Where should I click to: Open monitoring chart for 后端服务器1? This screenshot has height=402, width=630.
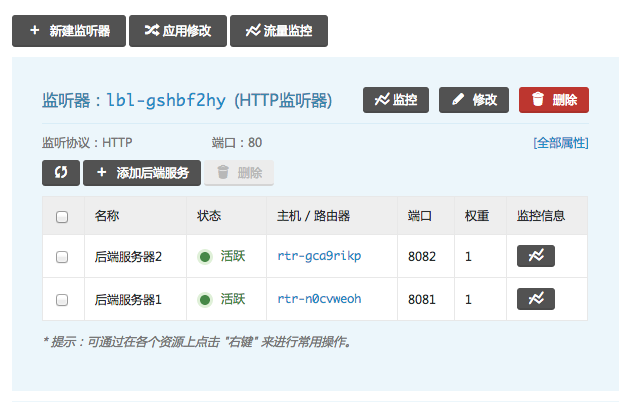[535, 299]
